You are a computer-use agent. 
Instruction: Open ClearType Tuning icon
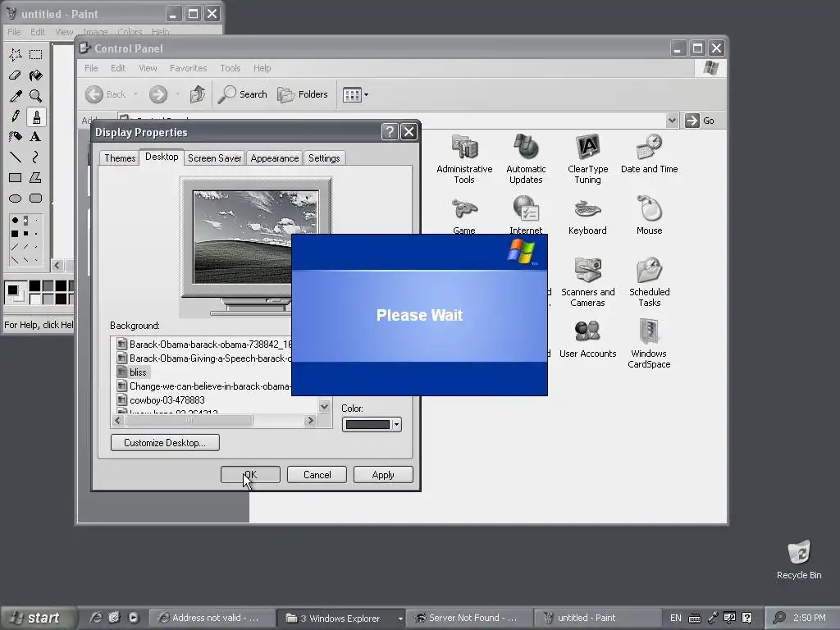(587, 159)
